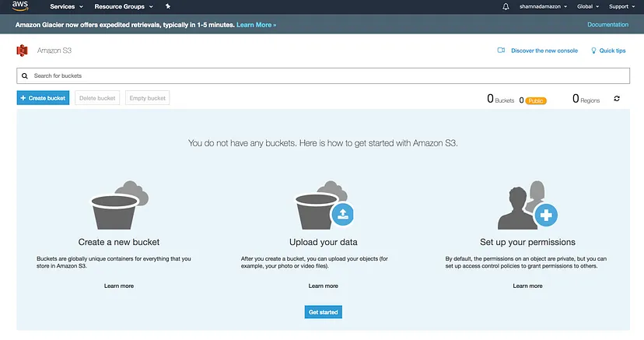
Task: Expand the Services dropdown menu
Action: click(x=66, y=6)
